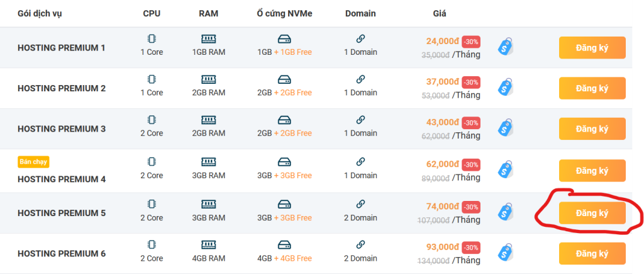Click the domain link icon for Hosting Premium 5

tap(360, 205)
